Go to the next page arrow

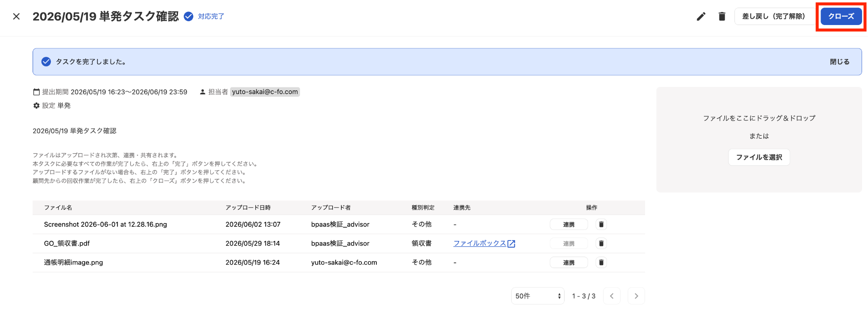tap(636, 296)
